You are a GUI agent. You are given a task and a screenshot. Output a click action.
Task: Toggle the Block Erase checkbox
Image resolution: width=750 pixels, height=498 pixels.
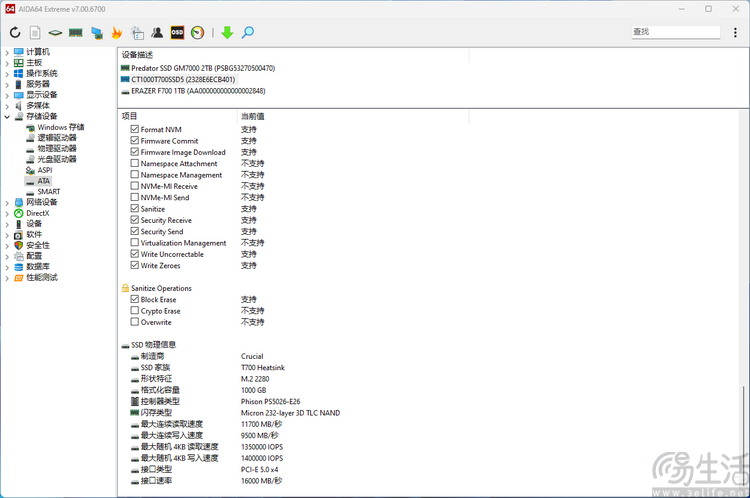[x=135, y=299]
